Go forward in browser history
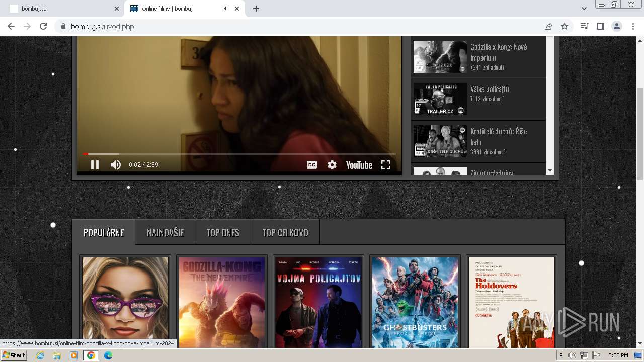The image size is (644, 362). click(27, 26)
